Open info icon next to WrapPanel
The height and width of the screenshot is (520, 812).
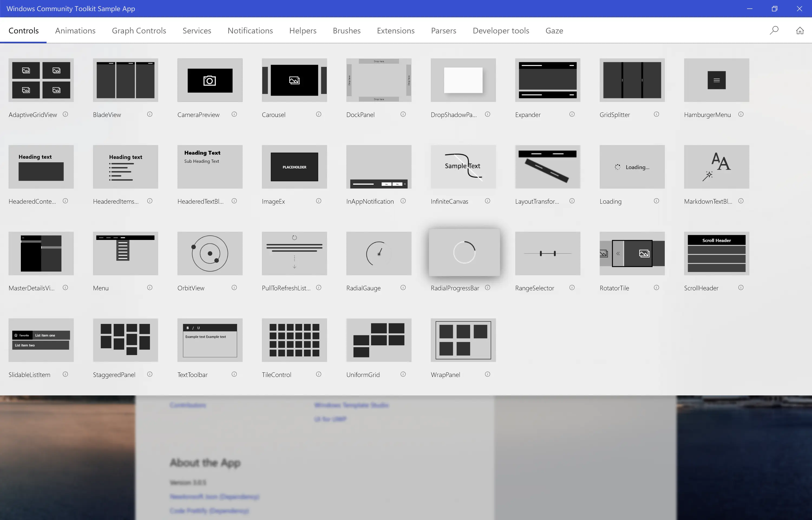click(487, 374)
